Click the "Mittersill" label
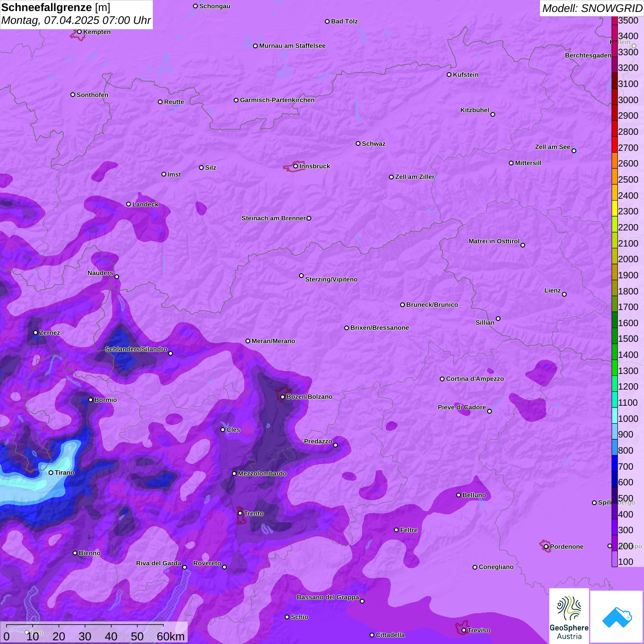 (x=528, y=163)
